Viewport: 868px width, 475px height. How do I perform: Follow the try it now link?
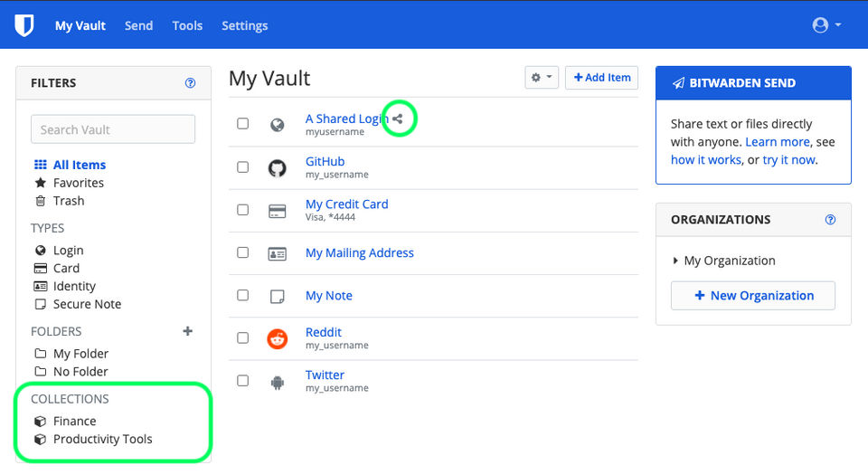pos(788,160)
